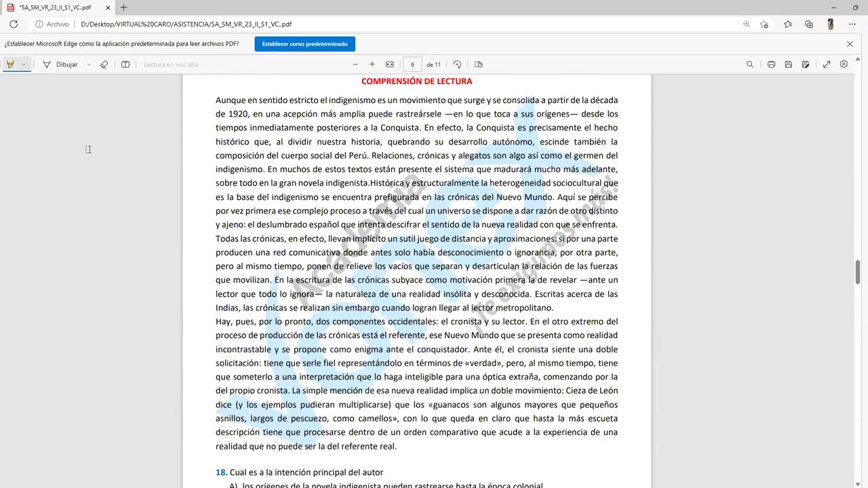Image resolution: width=868 pixels, height=488 pixels.
Task: Select the eraser tool
Action: tap(104, 64)
